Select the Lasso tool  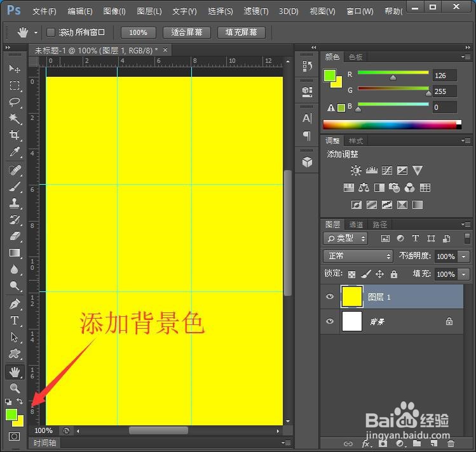(14, 102)
